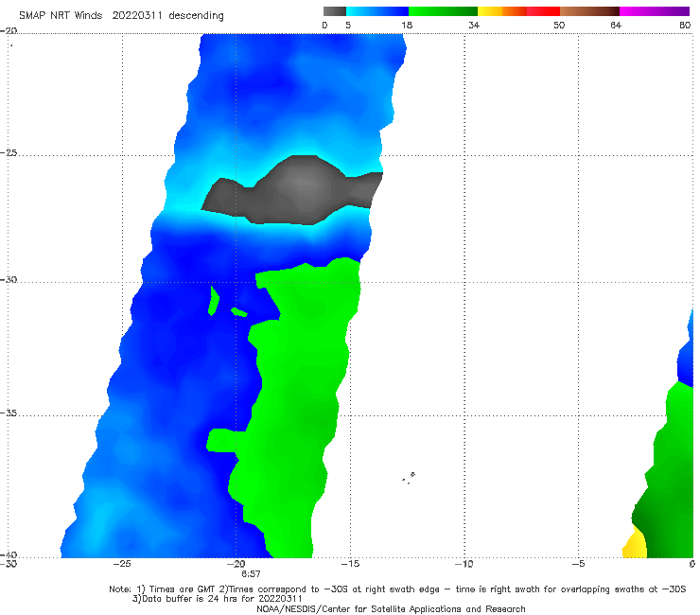Click the colorbar label "18"
The image size is (700, 615).
pyautogui.click(x=407, y=25)
